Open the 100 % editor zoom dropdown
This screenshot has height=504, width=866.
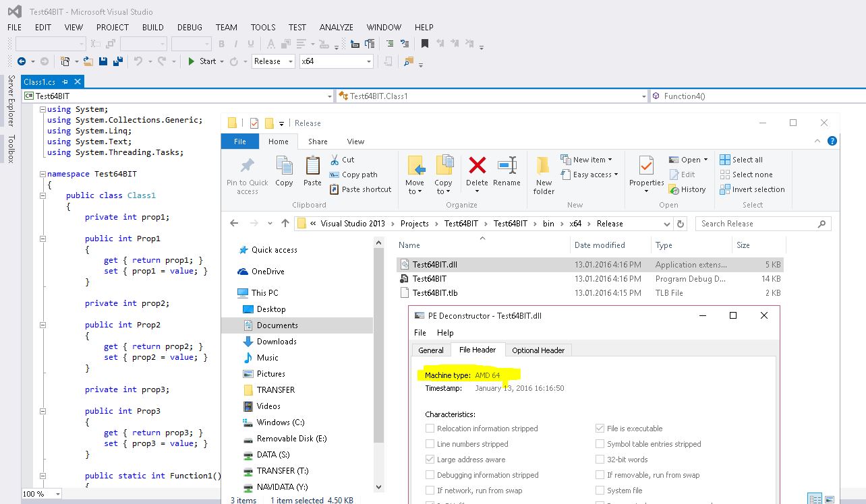40,494
